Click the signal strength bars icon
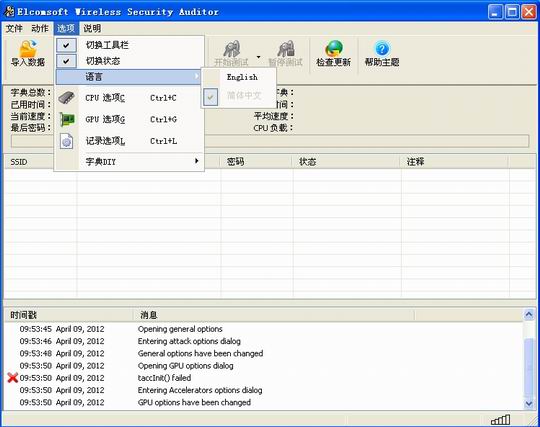540x427 pixels. click(501, 420)
